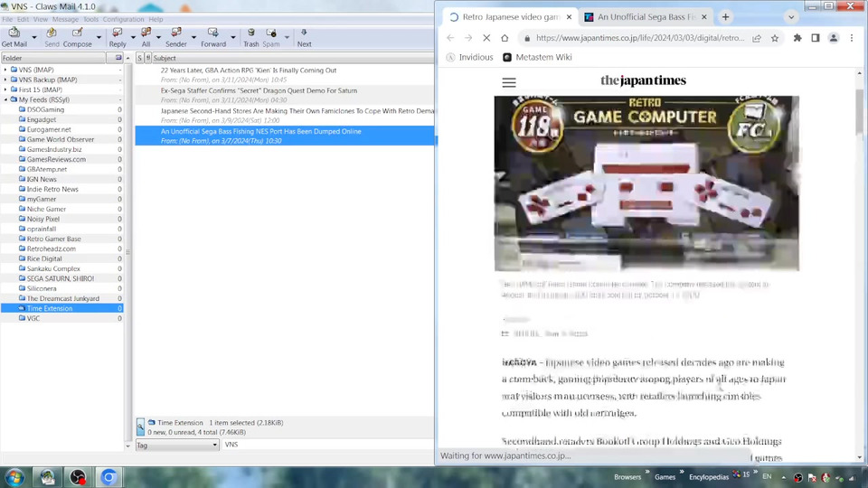Click Windows Start button
The width and height of the screenshot is (868, 488).
pyautogui.click(x=15, y=477)
